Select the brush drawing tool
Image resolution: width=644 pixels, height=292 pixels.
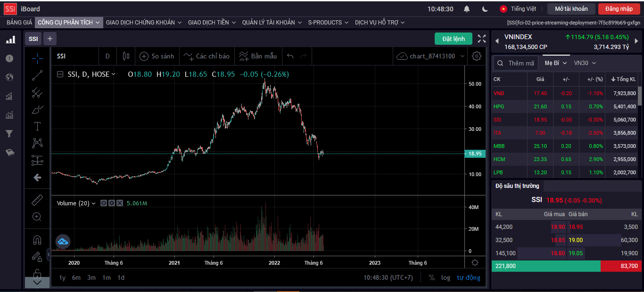(x=37, y=109)
